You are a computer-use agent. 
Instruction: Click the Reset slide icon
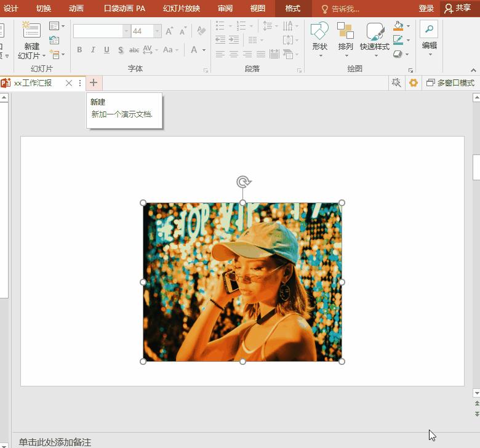[54, 40]
